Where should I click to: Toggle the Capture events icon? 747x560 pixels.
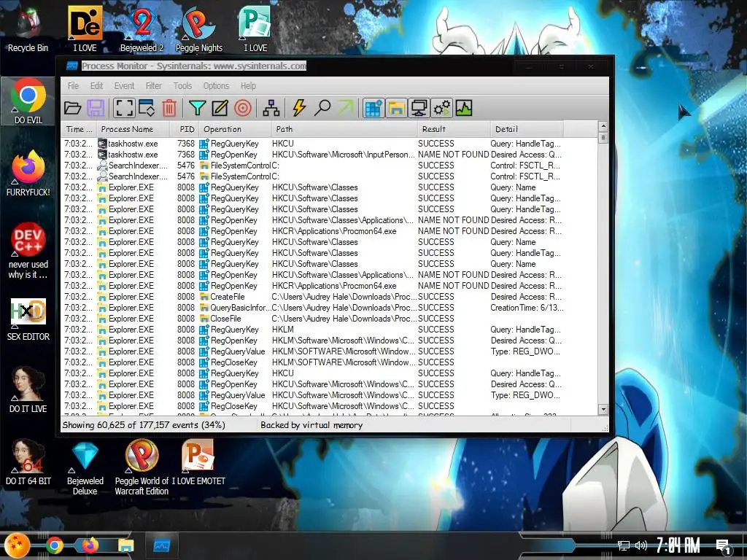124,108
